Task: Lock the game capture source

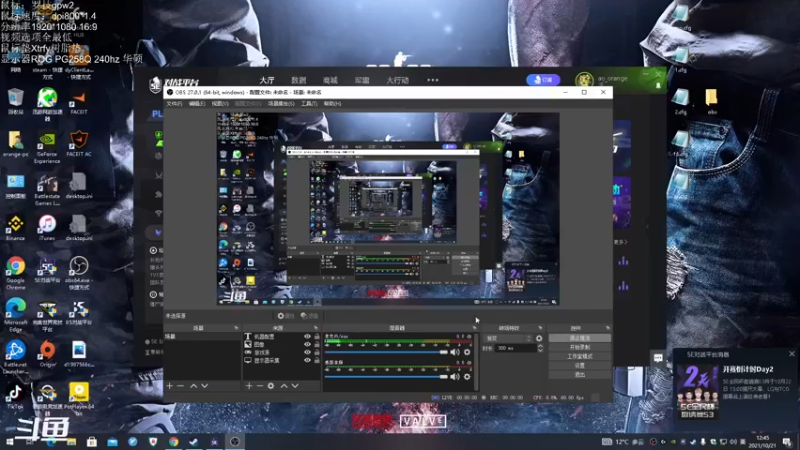Action: tap(317, 353)
